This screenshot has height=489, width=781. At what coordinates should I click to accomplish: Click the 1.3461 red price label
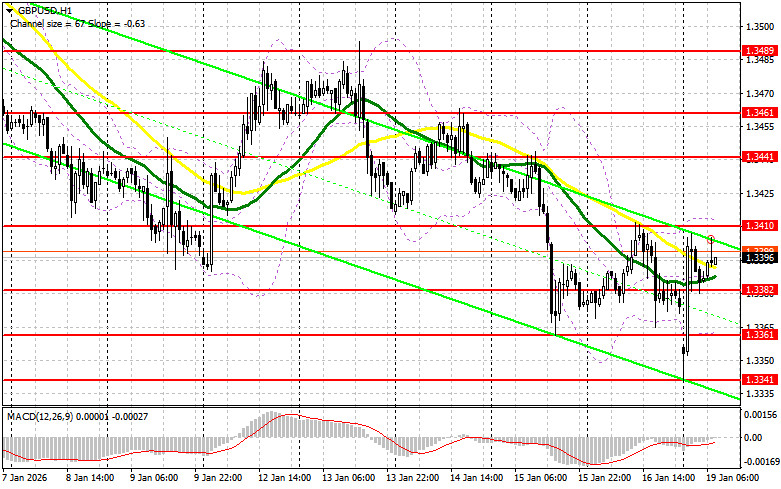click(760, 113)
